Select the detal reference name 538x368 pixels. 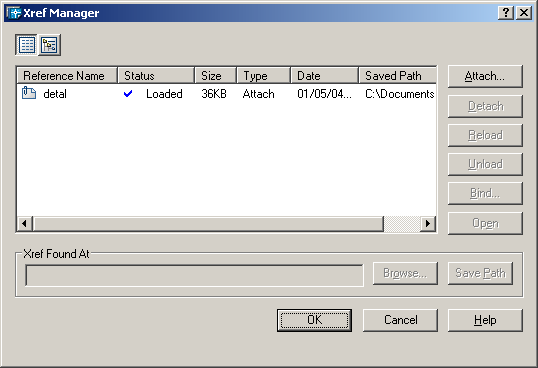click(x=55, y=94)
